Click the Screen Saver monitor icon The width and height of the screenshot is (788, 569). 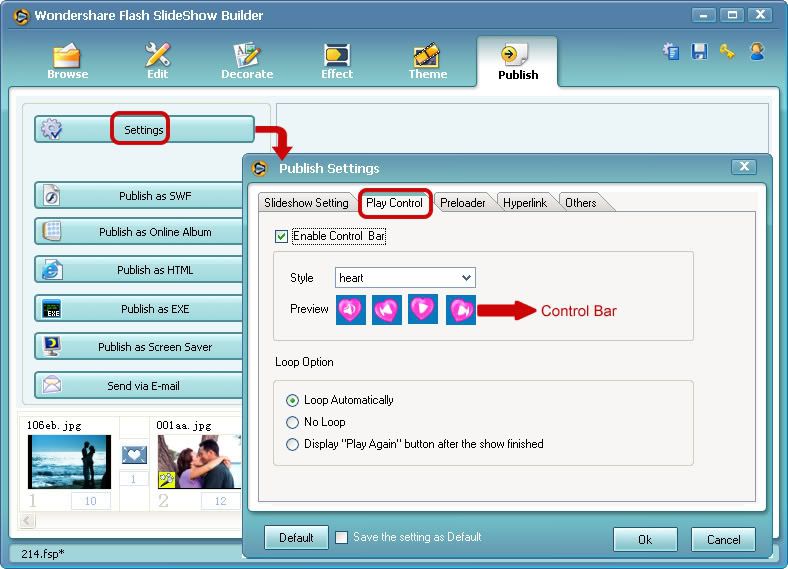[x=52, y=346]
